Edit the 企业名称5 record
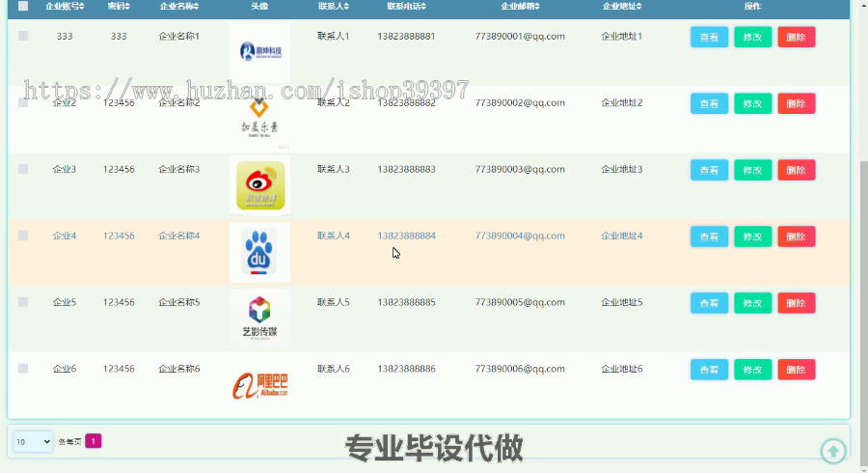 753,303
